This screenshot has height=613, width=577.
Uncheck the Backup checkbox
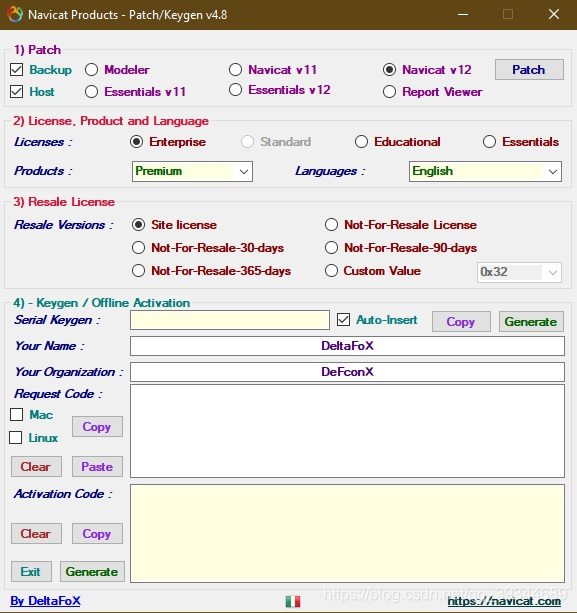click(16, 70)
